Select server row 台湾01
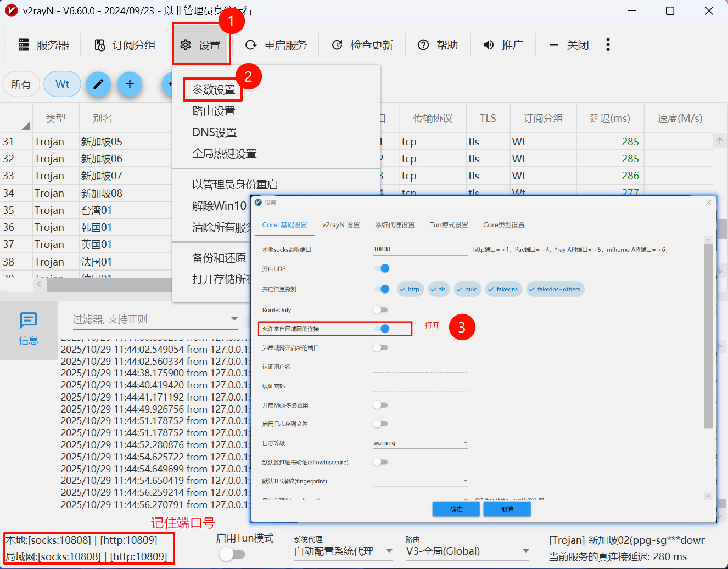 [x=97, y=210]
